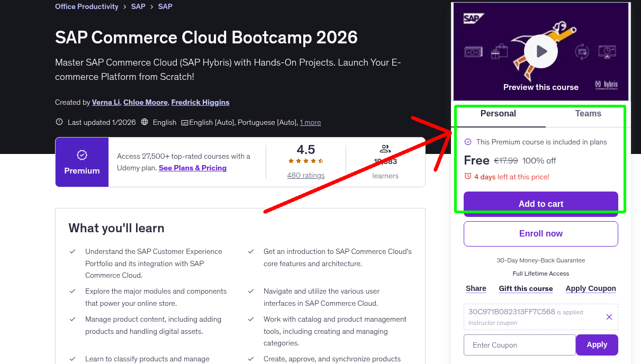Switch to the Teams tab
The width and height of the screenshot is (641, 364).
pyautogui.click(x=588, y=113)
